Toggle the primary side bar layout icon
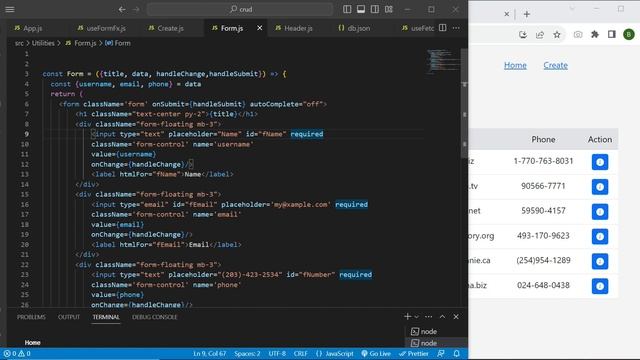Screen dimensions: 640x360 coord(347,9)
